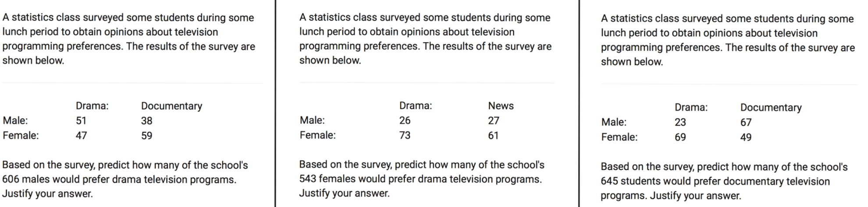
Task: Click the value 47 in first table
Action: 81,136
